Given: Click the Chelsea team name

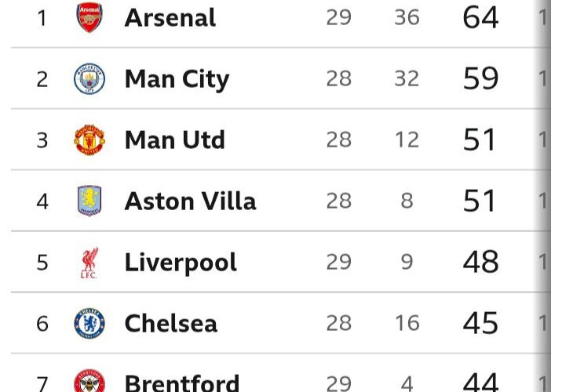Looking at the screenshot, I should pos(170,323).
